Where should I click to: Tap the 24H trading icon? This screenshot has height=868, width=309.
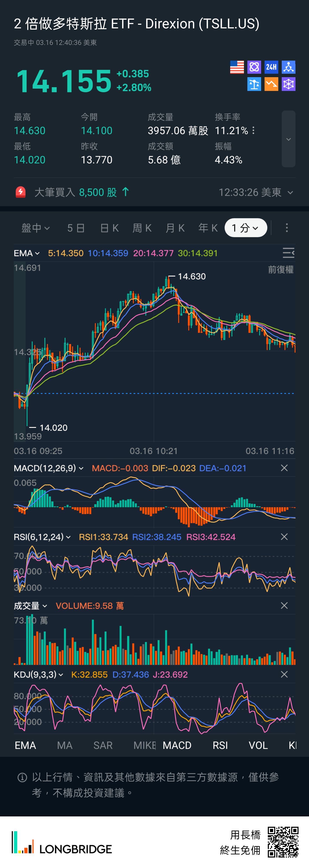pos(271,67)
